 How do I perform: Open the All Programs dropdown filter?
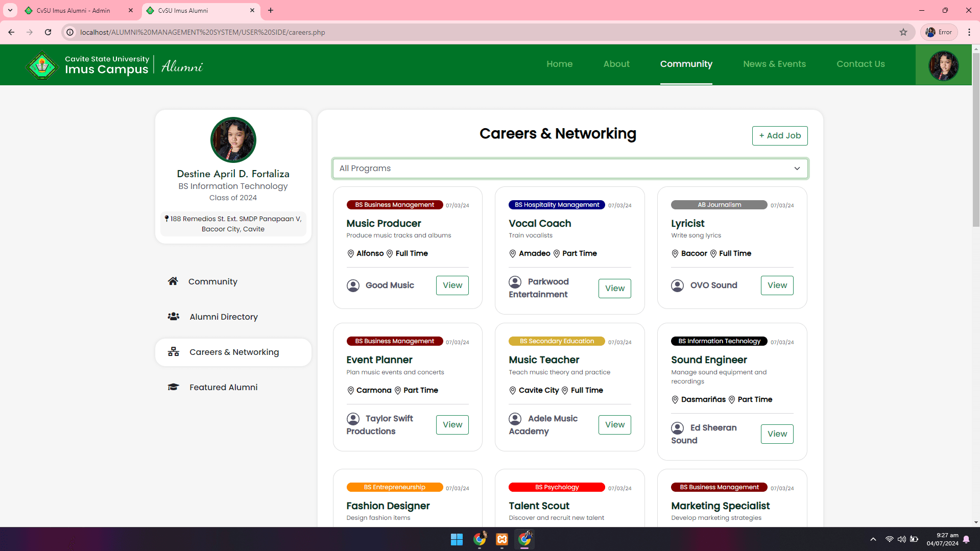[570, 169]
